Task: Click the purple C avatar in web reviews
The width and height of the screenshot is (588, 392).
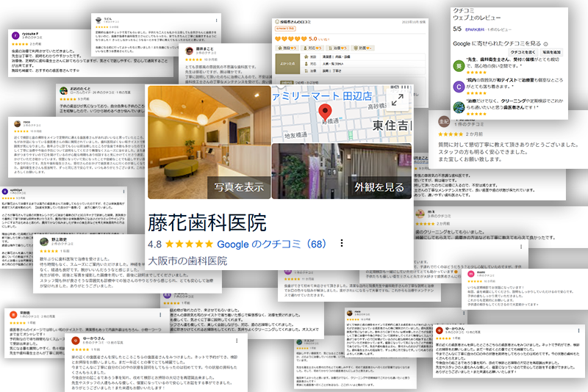Action: tap(459, 87)
